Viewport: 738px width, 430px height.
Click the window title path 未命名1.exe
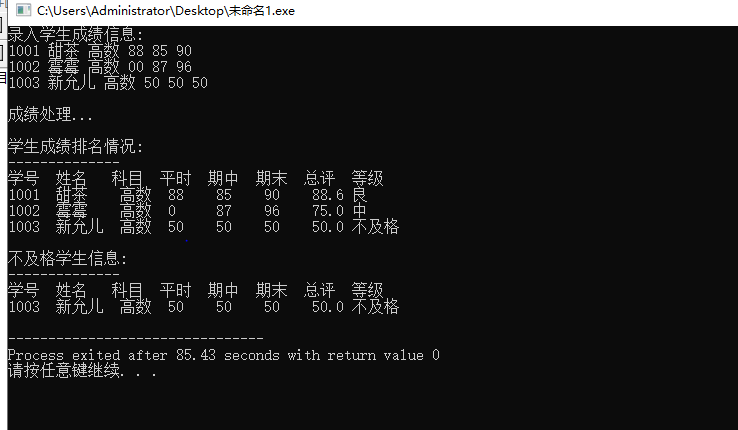166,10
